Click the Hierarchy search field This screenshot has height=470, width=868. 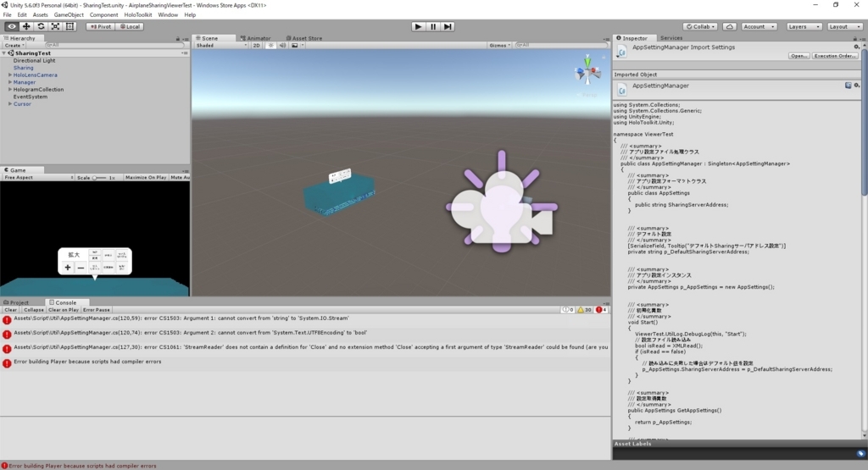pos(114,46)
